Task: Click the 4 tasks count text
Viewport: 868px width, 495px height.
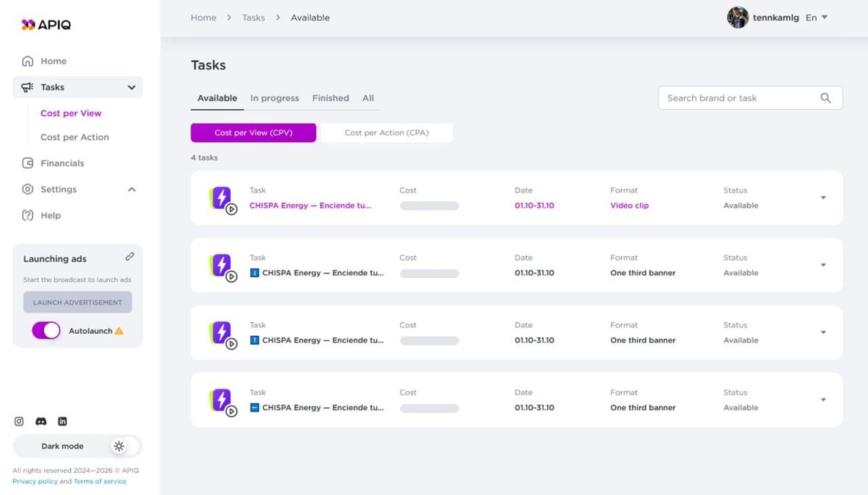Action: (204, 158)
